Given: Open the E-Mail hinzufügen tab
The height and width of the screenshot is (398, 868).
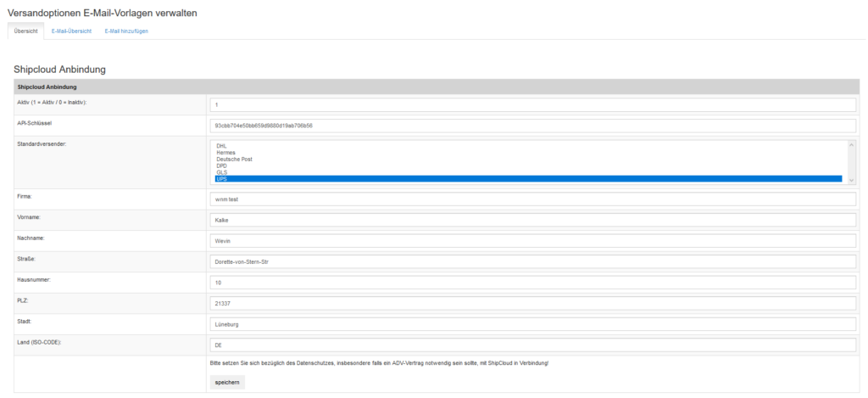Looking at the screenshot, I should [x=126, y=31].
